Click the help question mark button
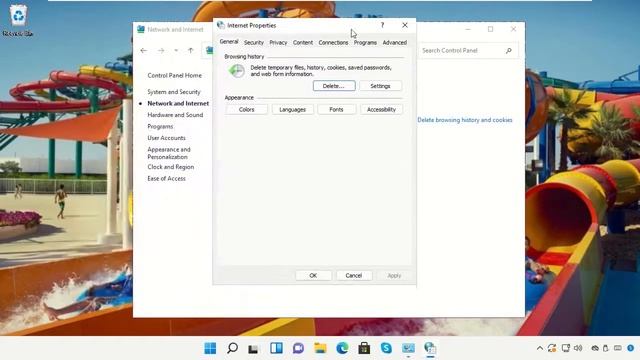Image resolution: width=640 pixels, height=360 pixels. (382, 25)
